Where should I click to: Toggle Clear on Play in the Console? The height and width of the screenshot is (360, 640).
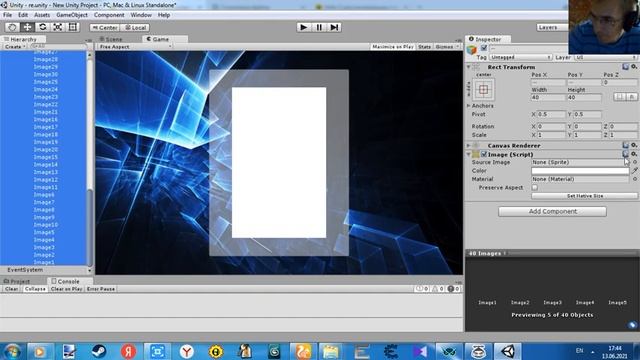tap(66, 289)
